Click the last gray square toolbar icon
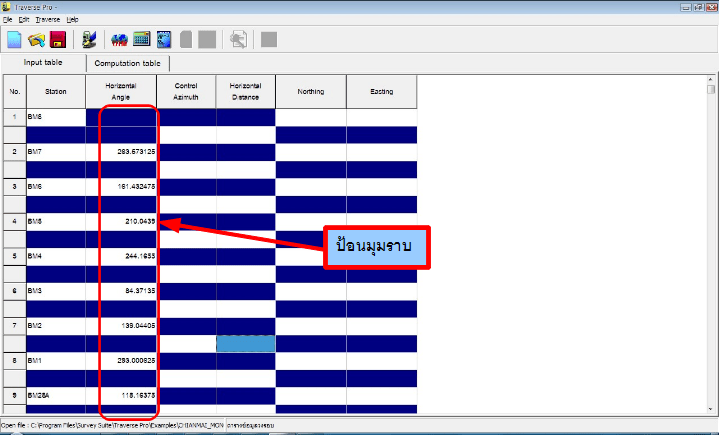 [x=269, y=39]
